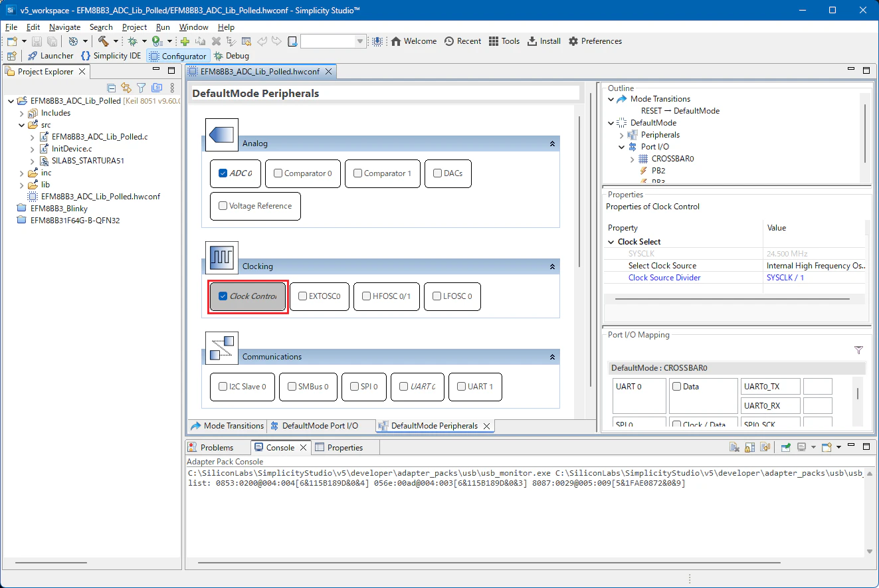Click the Install download icon
Viewport: 879px width, 588px height.
(x=532, y=41)
